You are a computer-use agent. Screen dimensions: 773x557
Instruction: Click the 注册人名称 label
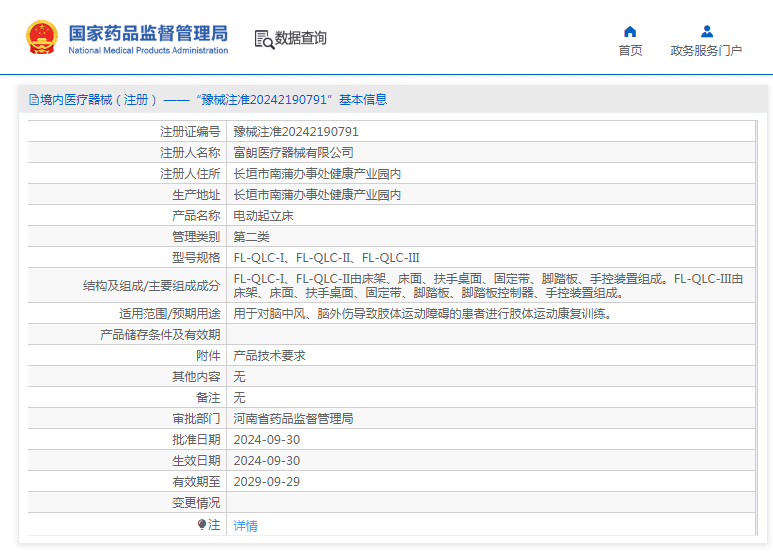pos(190,153)
